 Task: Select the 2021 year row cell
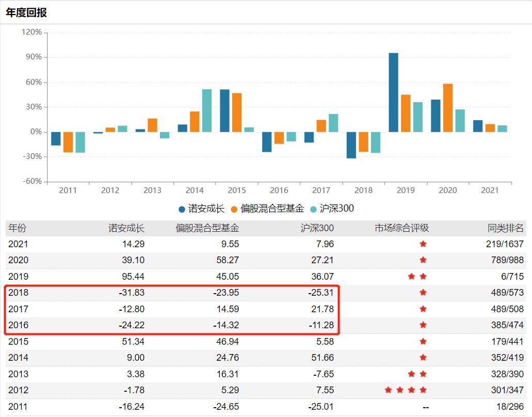(19, 244)
